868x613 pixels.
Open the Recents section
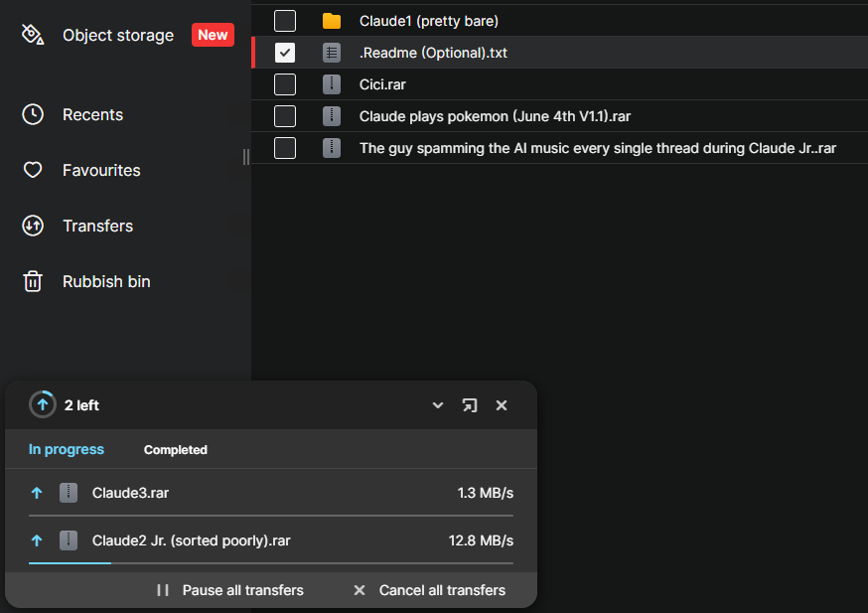(x=92, y=114)
